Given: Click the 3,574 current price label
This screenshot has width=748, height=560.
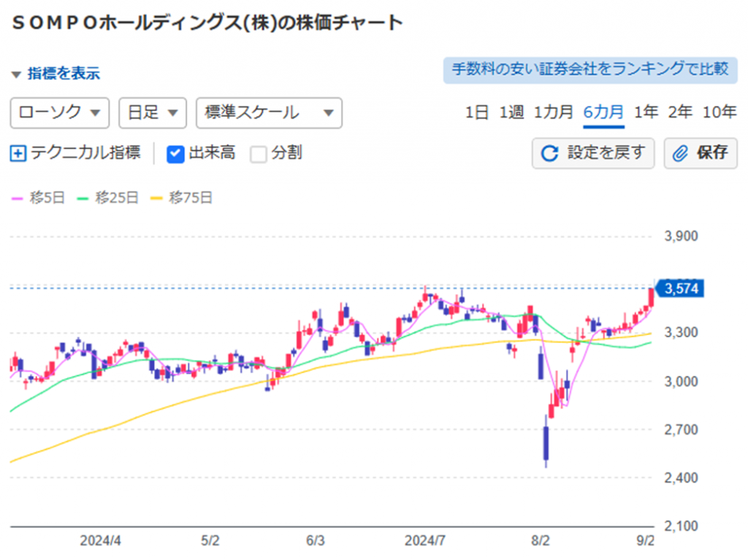Looking at the screenshot, I should [682, 288].
